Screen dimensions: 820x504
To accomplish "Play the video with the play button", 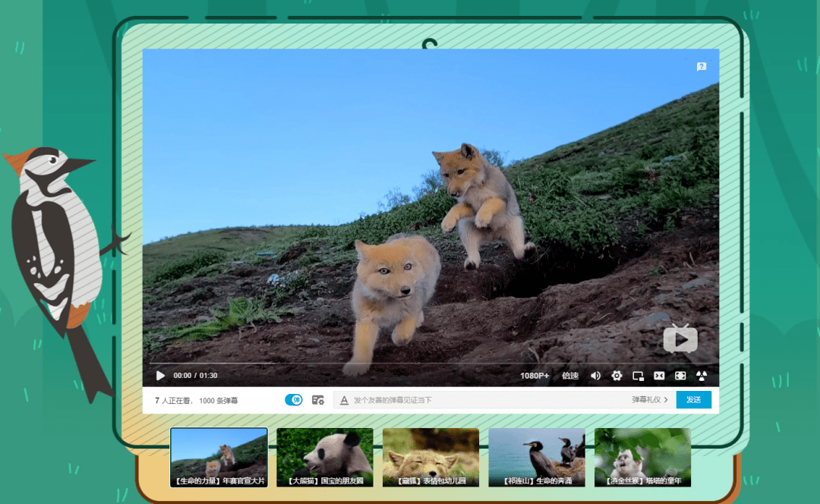I will 160,376.
